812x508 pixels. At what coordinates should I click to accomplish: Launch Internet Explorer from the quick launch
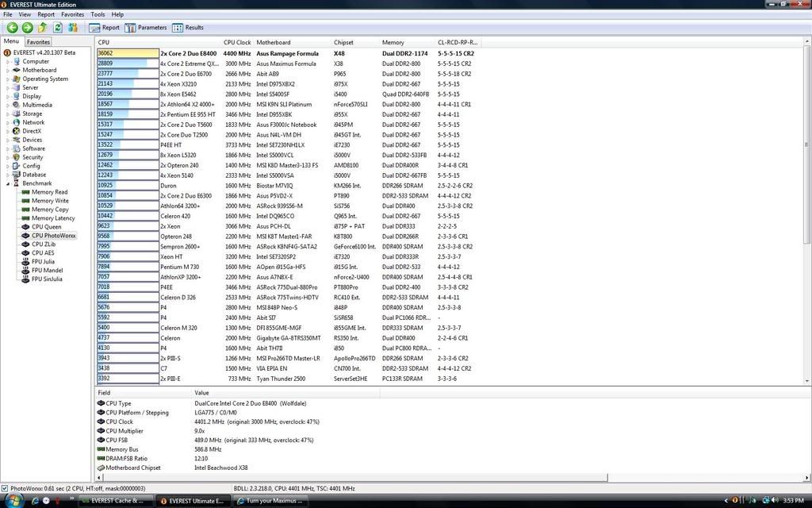(x=35, y=501)
